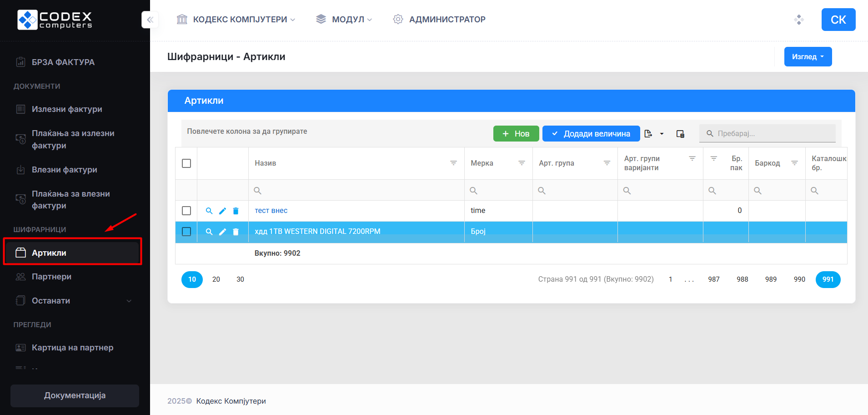
Task: Open filter icon on Назив column header
Action: tap(453, 163)
